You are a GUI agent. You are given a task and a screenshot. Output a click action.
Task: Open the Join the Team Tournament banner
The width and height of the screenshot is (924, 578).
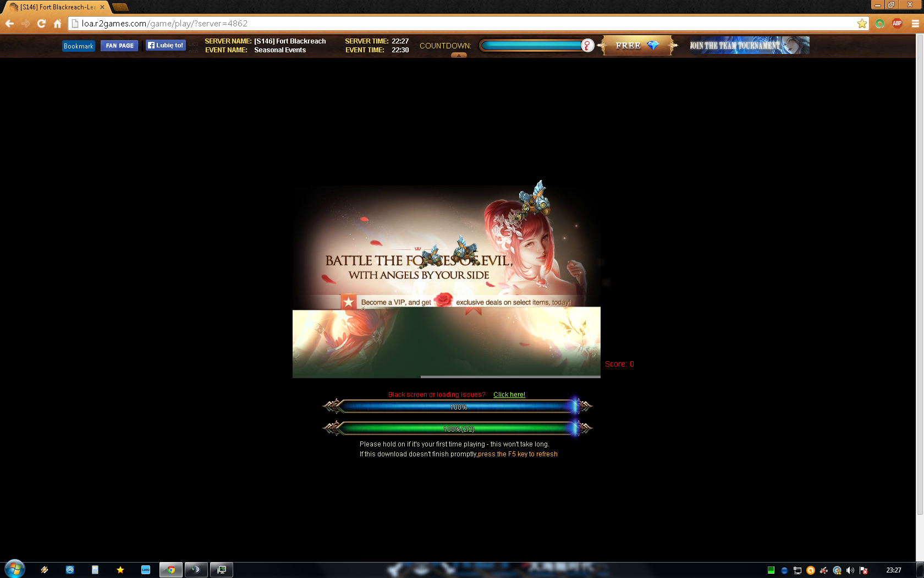click(749, 46)
